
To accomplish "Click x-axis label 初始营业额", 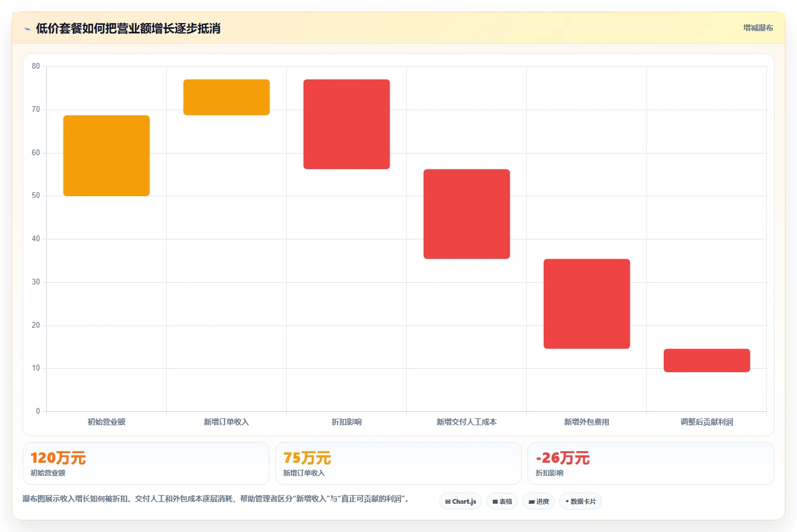I will [x=106, y=422].
